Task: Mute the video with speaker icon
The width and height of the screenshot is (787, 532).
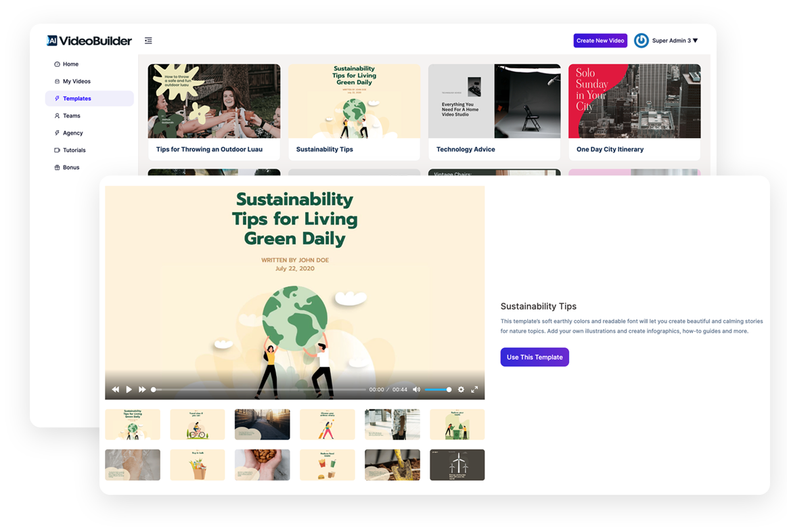Action: (416, 389)
